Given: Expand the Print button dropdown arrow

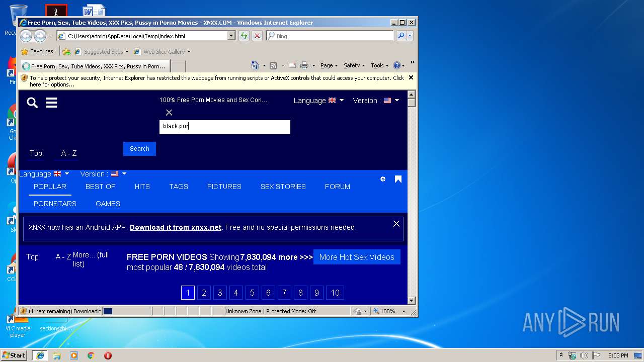Looking at the screenshot, I should [313, 66].
